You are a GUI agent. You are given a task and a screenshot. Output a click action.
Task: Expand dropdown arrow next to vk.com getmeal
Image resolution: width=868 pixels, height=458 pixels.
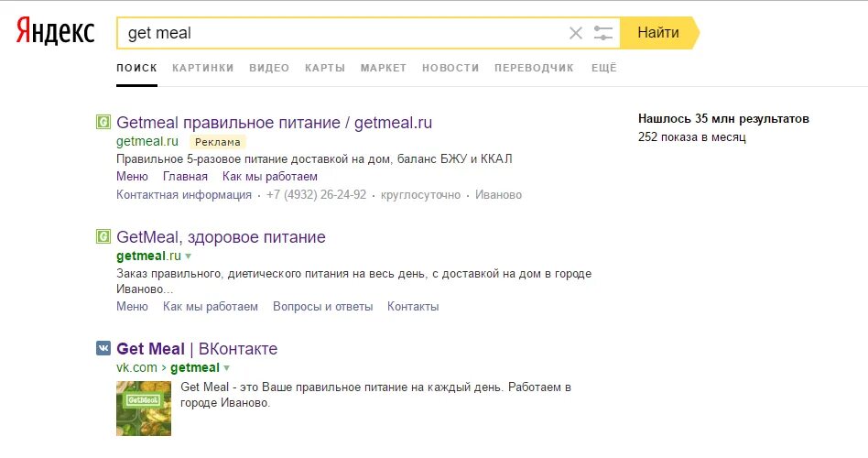pyautogui.click(x=226, y=367)
